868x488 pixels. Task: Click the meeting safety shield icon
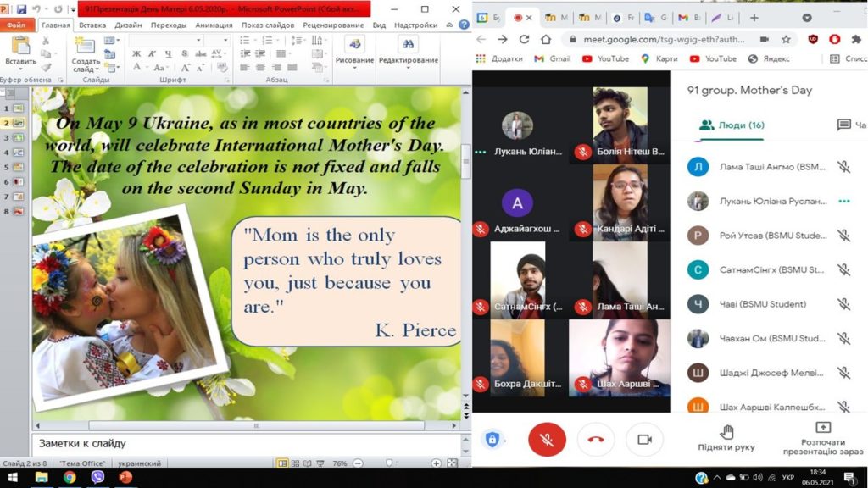[x=492, y=439]
